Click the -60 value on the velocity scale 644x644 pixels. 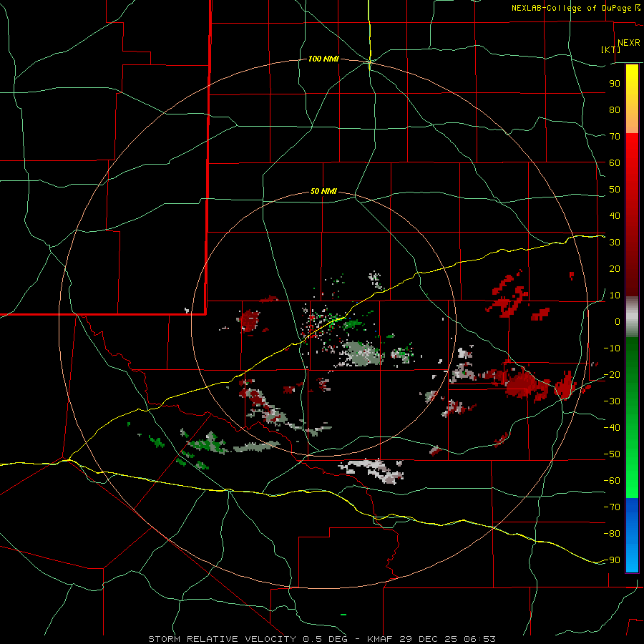point(612,481)
